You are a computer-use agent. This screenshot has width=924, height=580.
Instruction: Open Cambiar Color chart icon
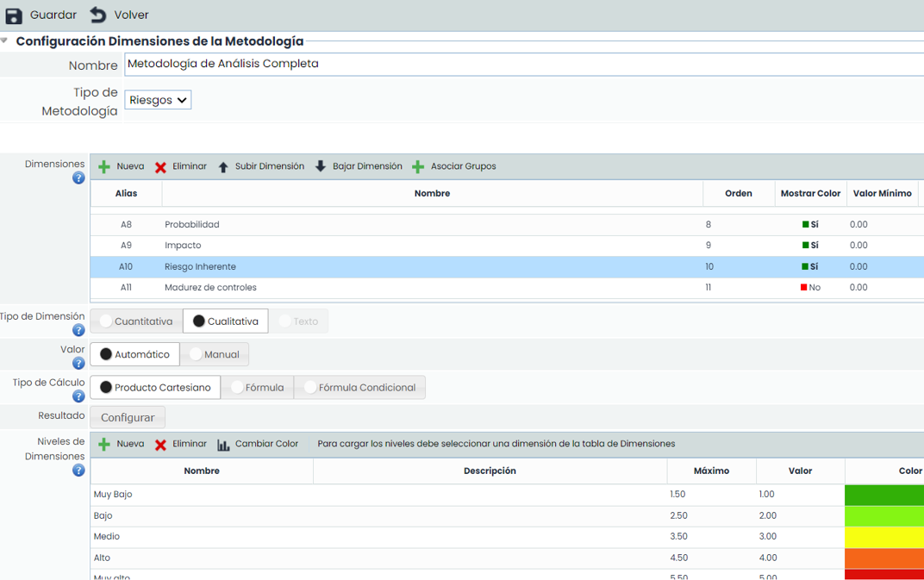point(223,445)
